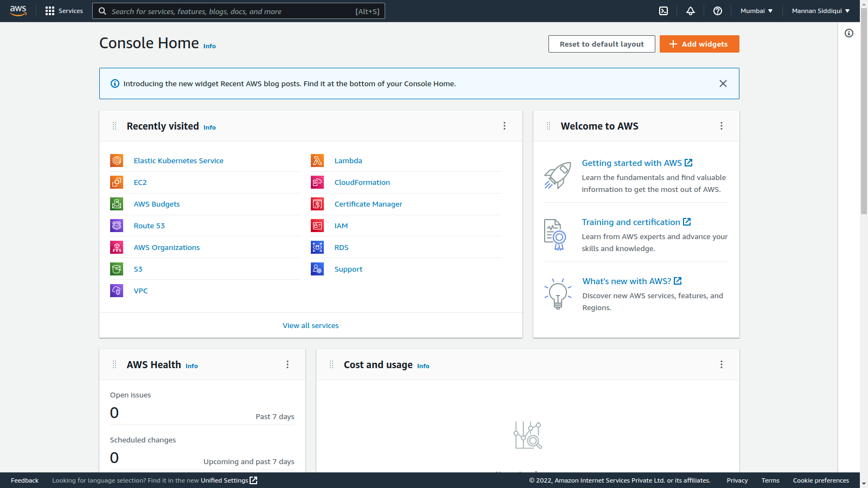The image size is (868, 488).
Task: Open Recently visited widget options menu
Action: [x=505, y=126]
